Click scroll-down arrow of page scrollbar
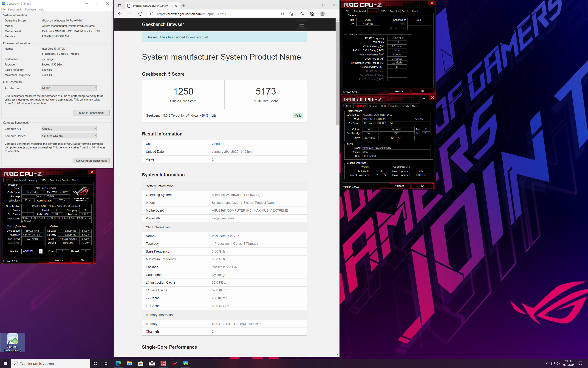588x368 pixels. pyautogui.click(x=337, y=355)
